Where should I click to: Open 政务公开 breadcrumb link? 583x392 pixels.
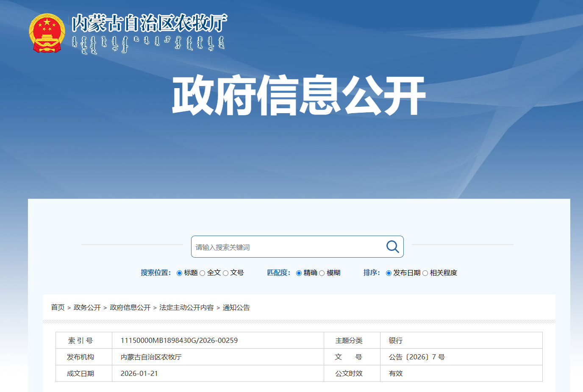point(87,307)
